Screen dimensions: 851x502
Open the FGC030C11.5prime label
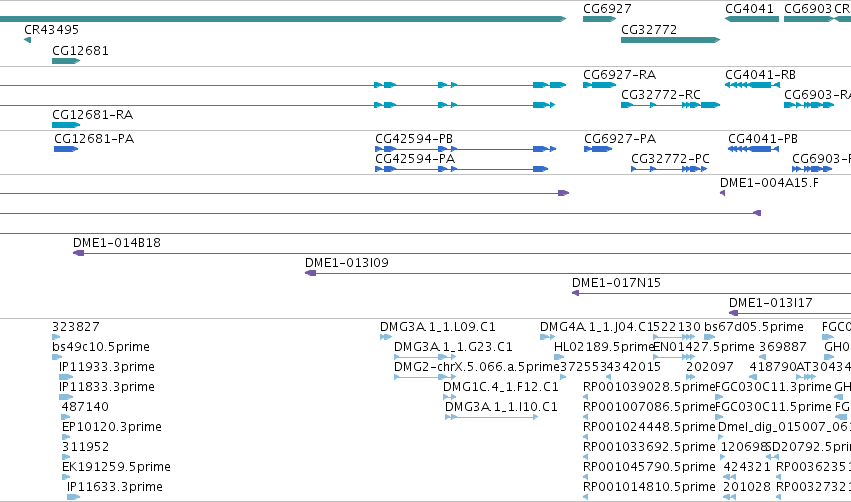pyautogui.click(x=773, y=407)
